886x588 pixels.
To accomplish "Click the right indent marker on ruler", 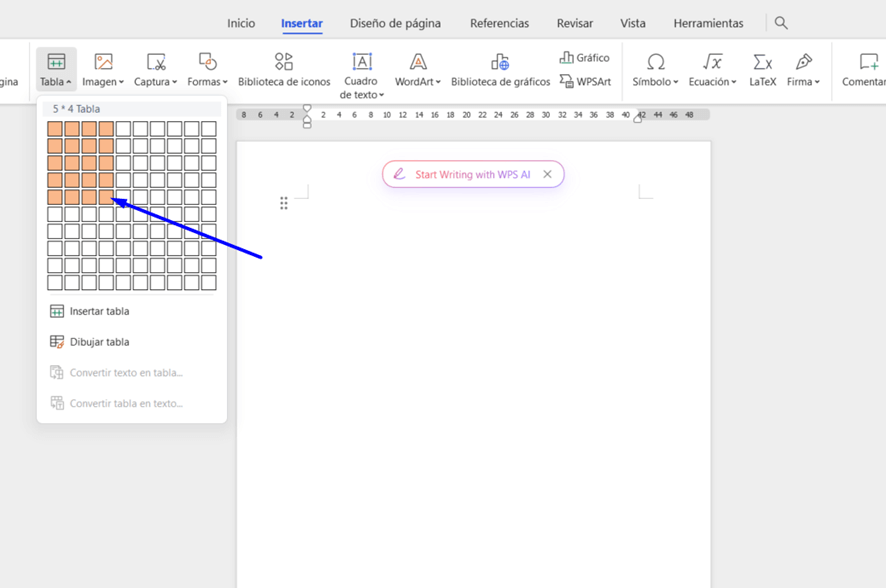I will click(x=637, y=118).
